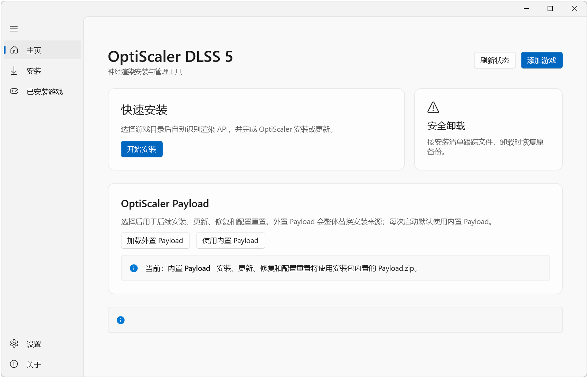Go to the 安装 install page
The image size is (588, 378).
point(42,71)
